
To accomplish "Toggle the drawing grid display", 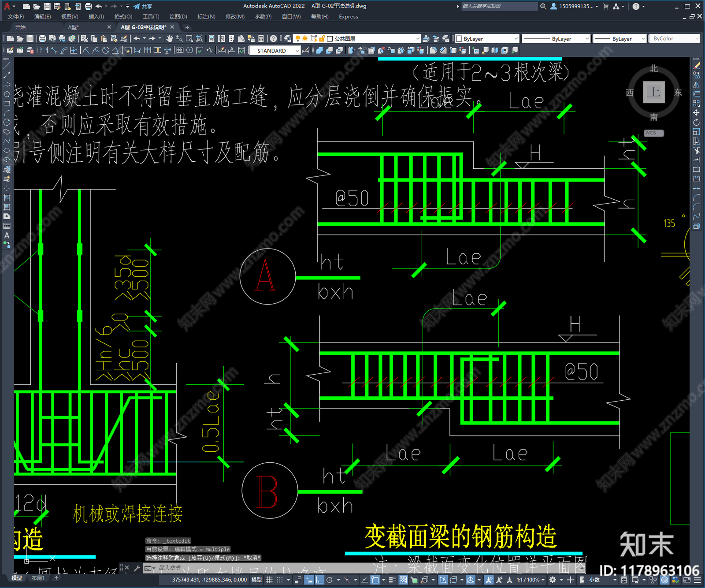I will 269,580.
